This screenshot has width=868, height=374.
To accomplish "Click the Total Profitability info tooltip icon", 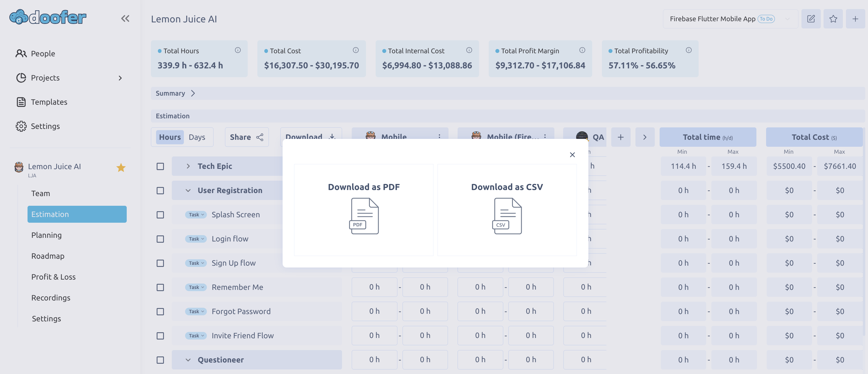I will coord(688,50).
